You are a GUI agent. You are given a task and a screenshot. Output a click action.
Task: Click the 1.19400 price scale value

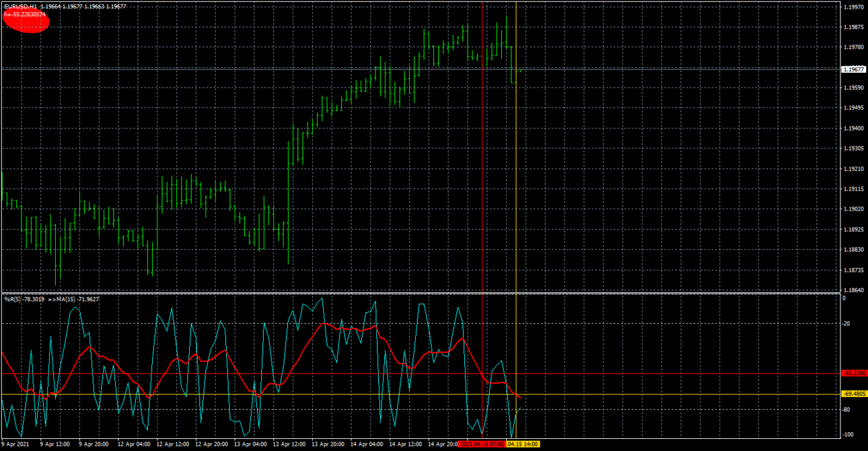[x=853, y=128]
